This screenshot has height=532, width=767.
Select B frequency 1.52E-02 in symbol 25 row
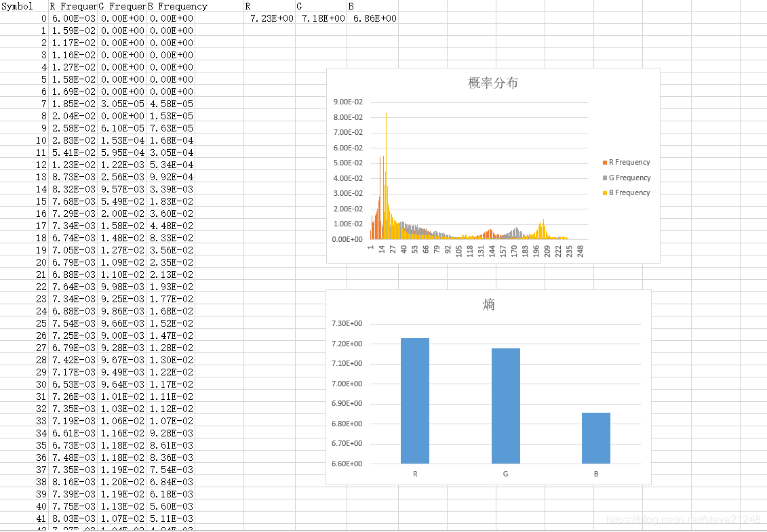pos(171,323)
